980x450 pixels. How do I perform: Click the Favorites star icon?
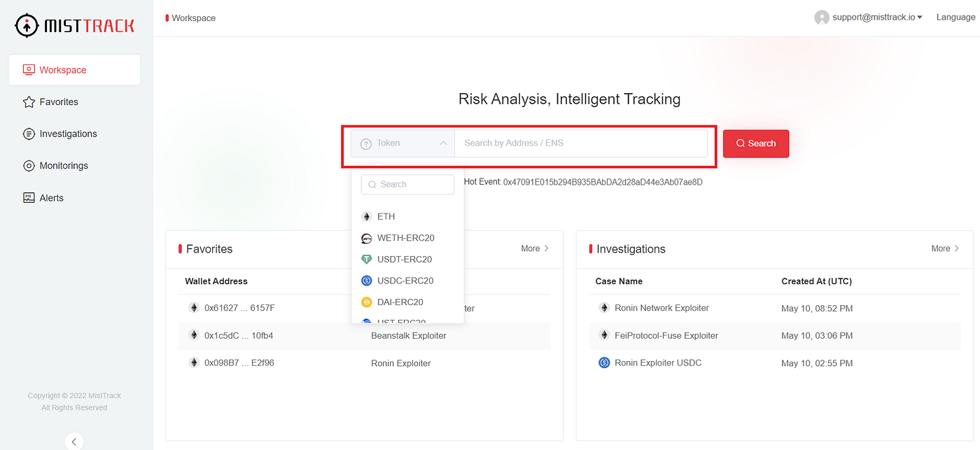(x=29, y=102)
